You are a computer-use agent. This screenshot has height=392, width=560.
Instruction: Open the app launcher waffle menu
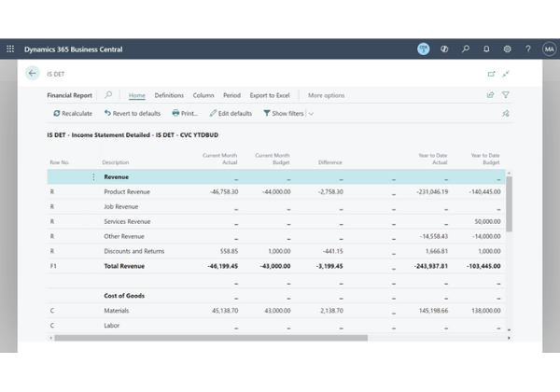coord(10,49)
